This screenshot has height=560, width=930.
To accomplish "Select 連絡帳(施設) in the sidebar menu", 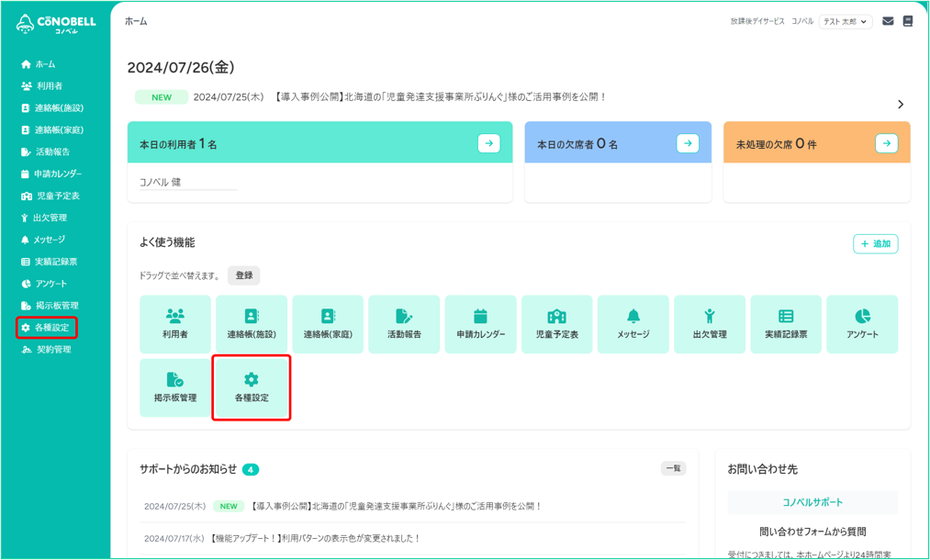I will 52,108.
